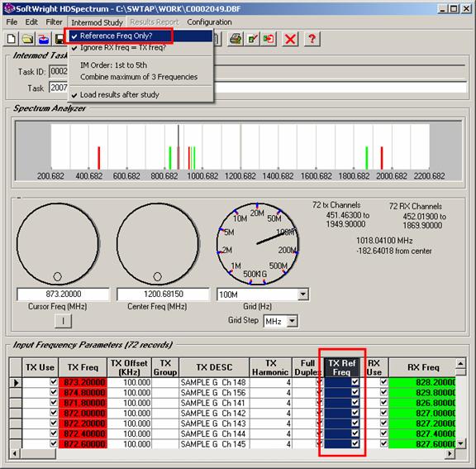Click horizontal scrollbar left arrow in table
476x469 pixels.
pos(15,454)
